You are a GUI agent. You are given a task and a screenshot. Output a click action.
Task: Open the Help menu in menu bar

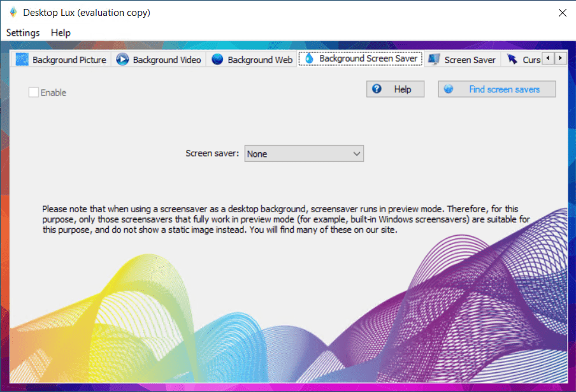(61, 33)
